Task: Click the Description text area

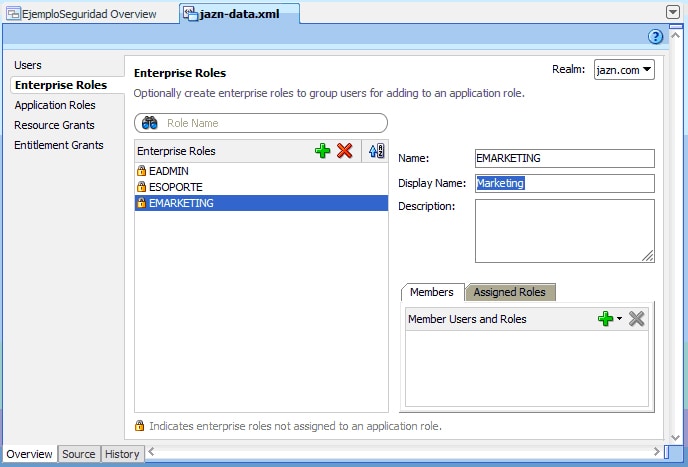Action: click(565, 231)
